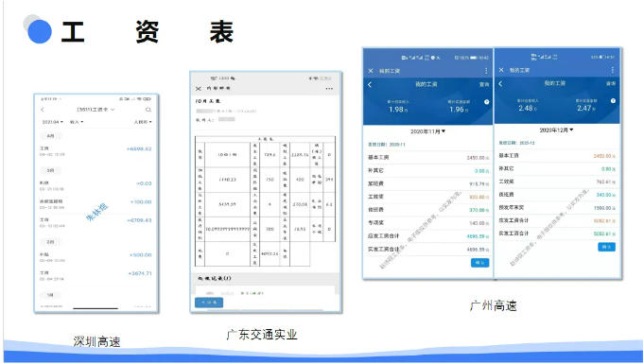Expand the (3511)工资卡 card selector
Viewport: 644px width, 364px height.
tap(96, 110)
